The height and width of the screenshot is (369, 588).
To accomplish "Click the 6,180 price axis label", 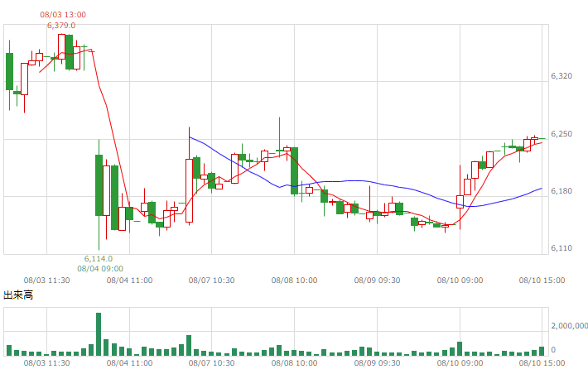I will (561, 191).
